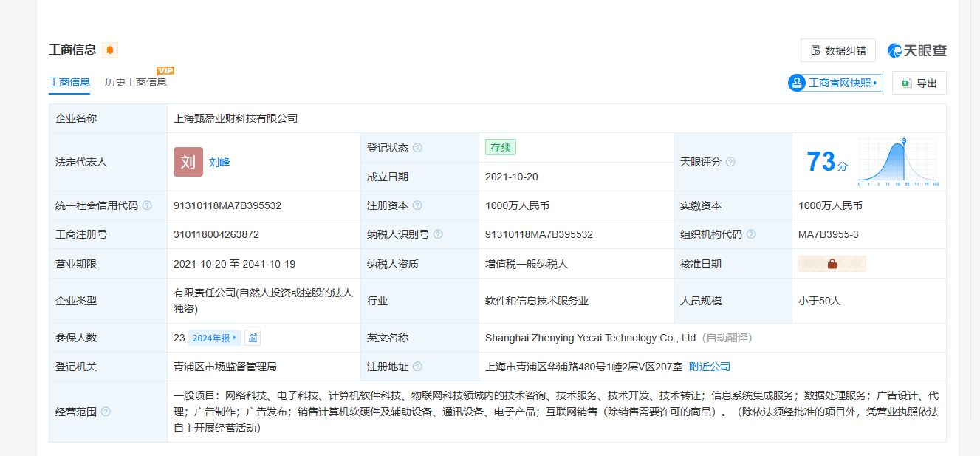Open trend chart icon beside 2024年报
The width and height of the screenshot is (980, 456).
pos(253,338)
